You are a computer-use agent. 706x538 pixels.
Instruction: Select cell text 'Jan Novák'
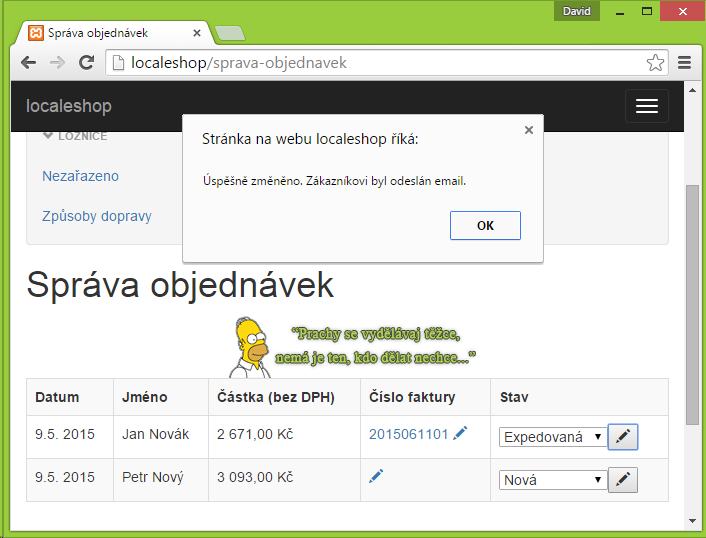155,434
